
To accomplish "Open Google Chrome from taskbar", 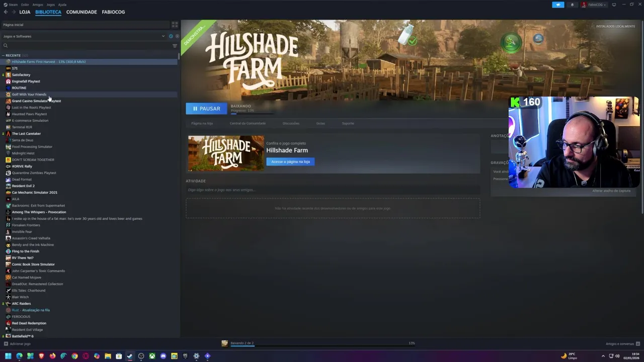I will click(x=74, y=356).
